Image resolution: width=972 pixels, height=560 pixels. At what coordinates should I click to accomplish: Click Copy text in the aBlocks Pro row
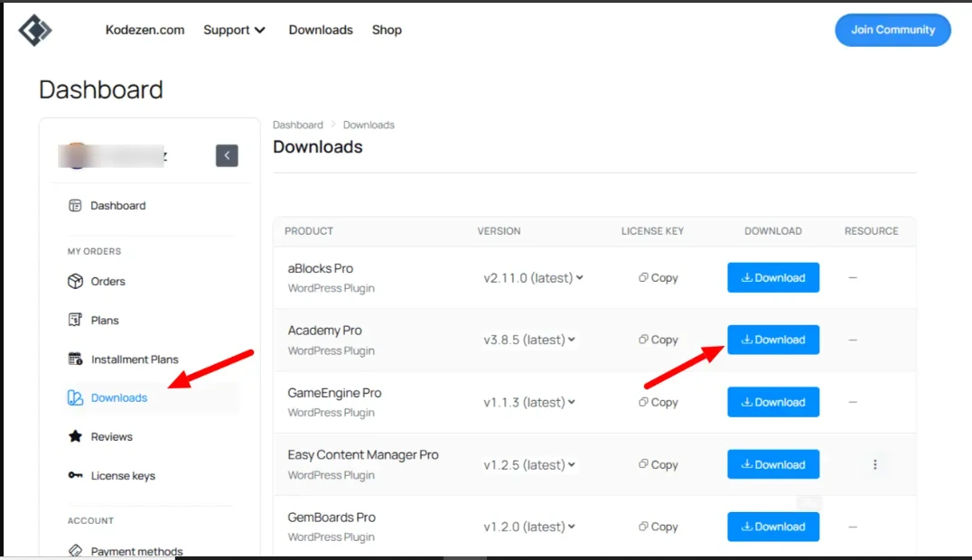click(x=665, y=278)
